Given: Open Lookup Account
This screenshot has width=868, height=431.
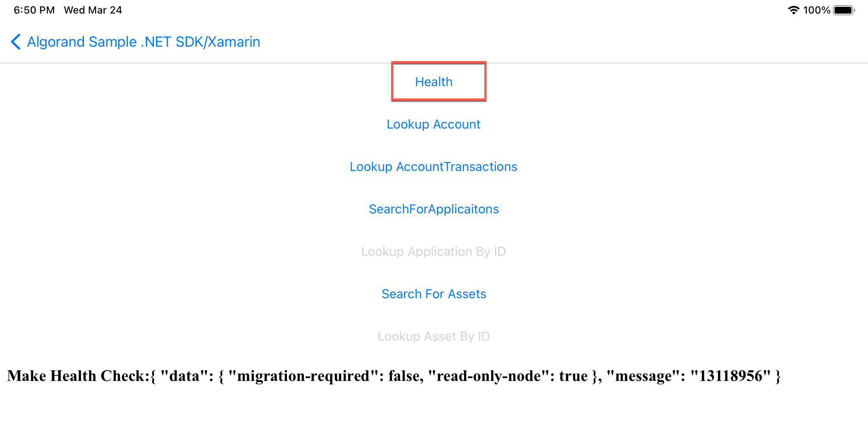Looking at the screenshot, I should (x=434, y=124).
